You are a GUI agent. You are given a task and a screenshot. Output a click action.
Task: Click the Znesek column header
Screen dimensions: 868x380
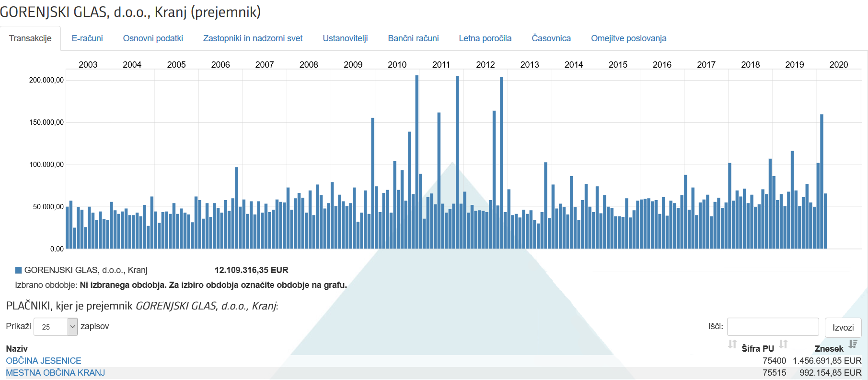(x=829, y=349)
